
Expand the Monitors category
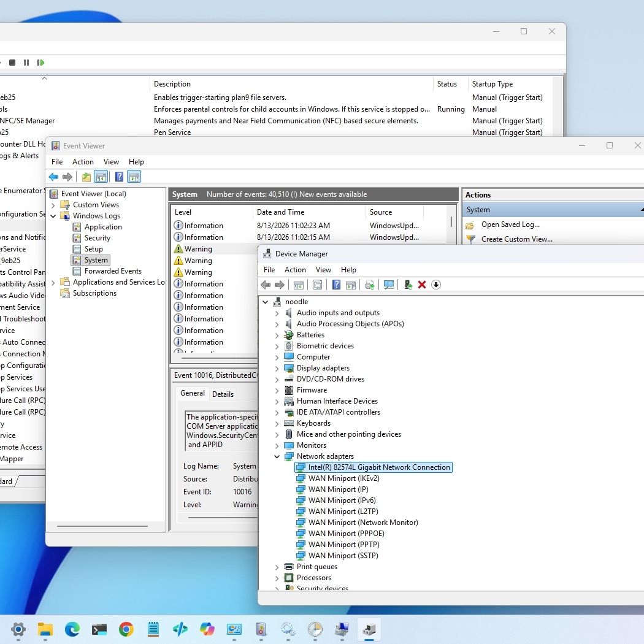pyautogui.click(x=277, y=446)
